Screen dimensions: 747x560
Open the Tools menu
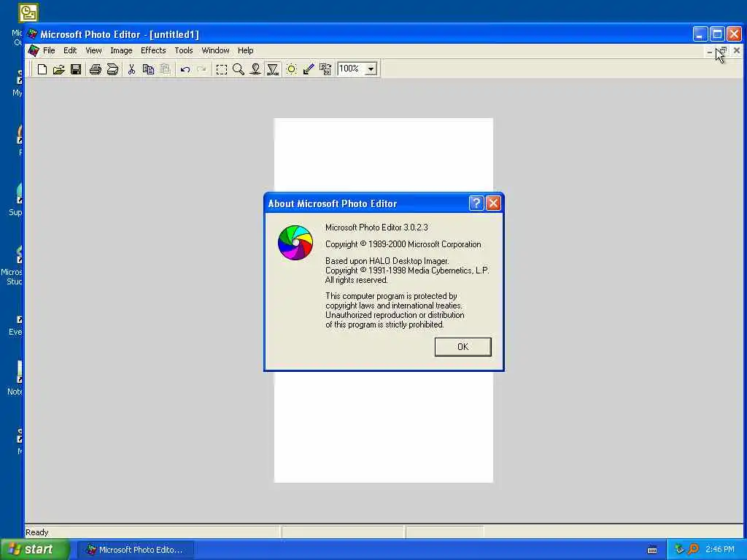point(183,50)
